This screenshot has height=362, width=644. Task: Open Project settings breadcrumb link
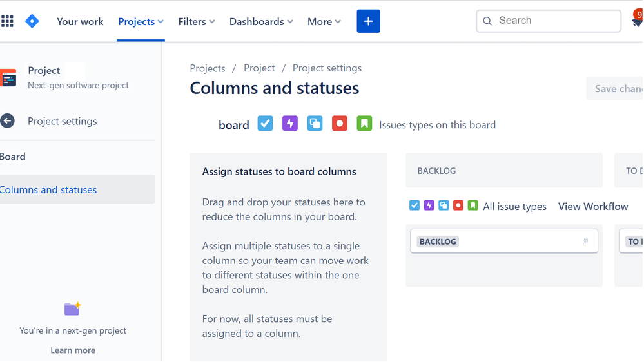coord(327,68)
